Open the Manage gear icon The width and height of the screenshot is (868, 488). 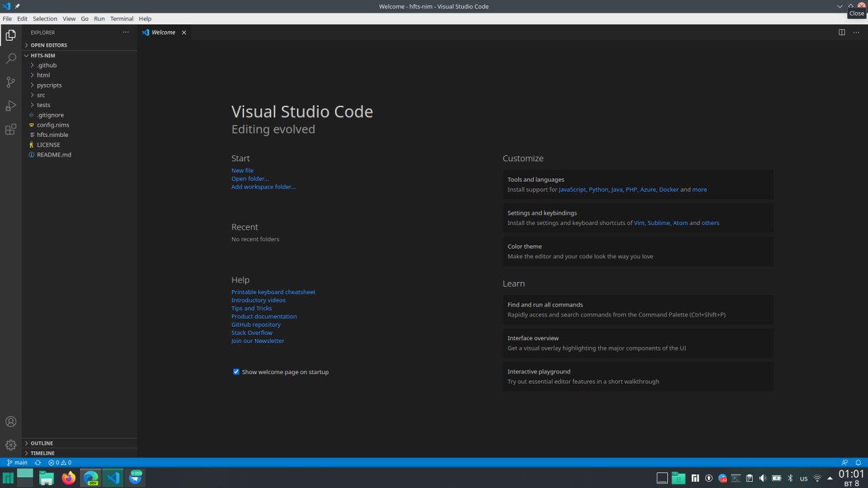[x=11, y=445]
